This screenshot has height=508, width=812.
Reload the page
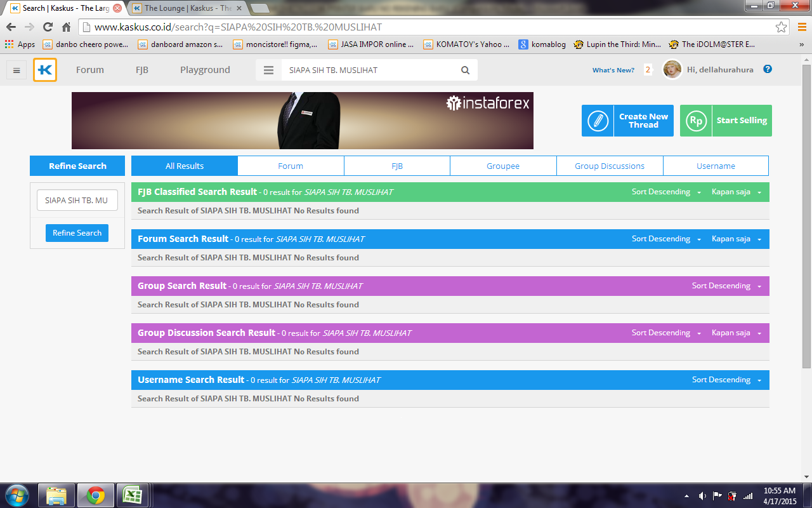(x=48, y=27)
